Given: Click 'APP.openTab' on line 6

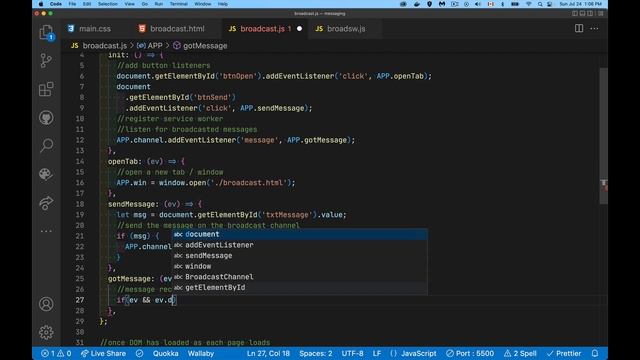Looking at the screenshot, I should point(400,76).
